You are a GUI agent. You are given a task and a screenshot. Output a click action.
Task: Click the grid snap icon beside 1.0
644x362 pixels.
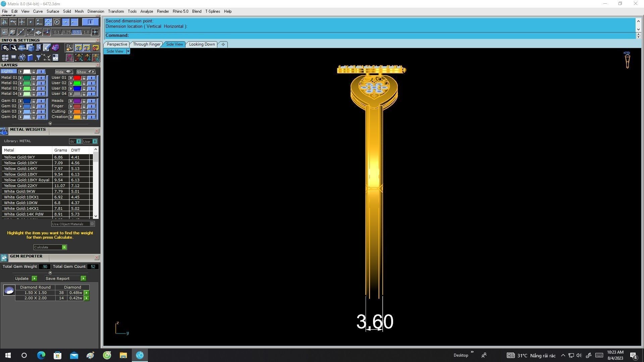pyautogui.click(x=95, y=32)
